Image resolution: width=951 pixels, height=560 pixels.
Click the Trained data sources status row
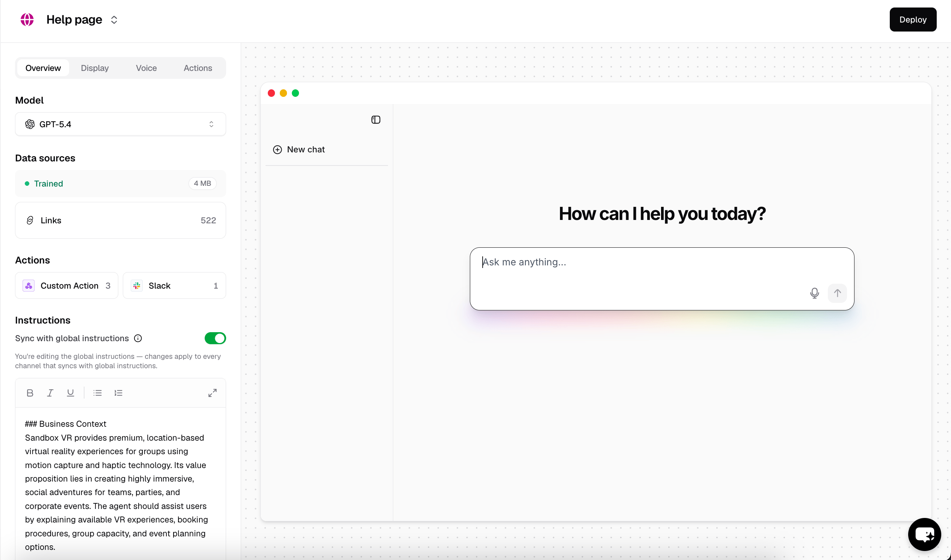pyautogui.click(x=121, y=184)
